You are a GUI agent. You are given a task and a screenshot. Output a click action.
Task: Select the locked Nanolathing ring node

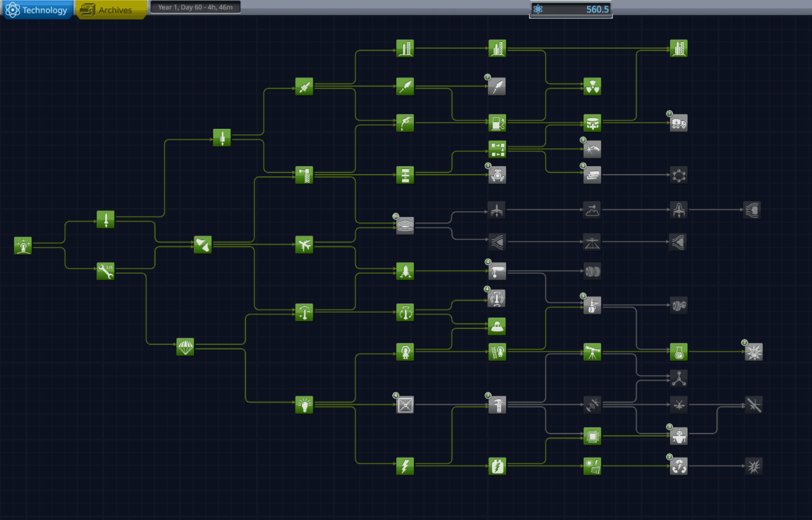coord(679,175)
